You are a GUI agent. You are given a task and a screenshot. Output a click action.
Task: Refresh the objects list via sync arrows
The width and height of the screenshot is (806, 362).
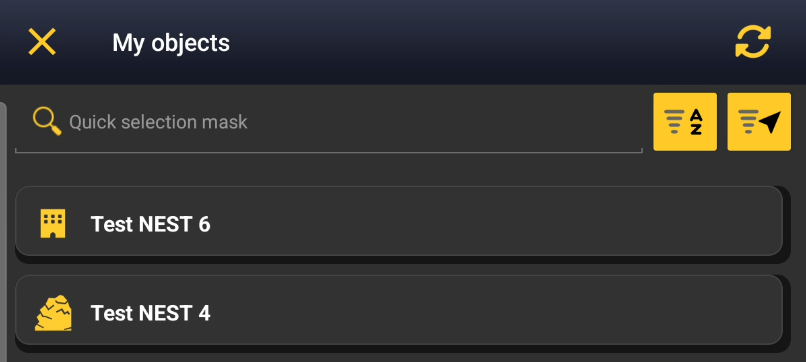click(x=753, y=42)
